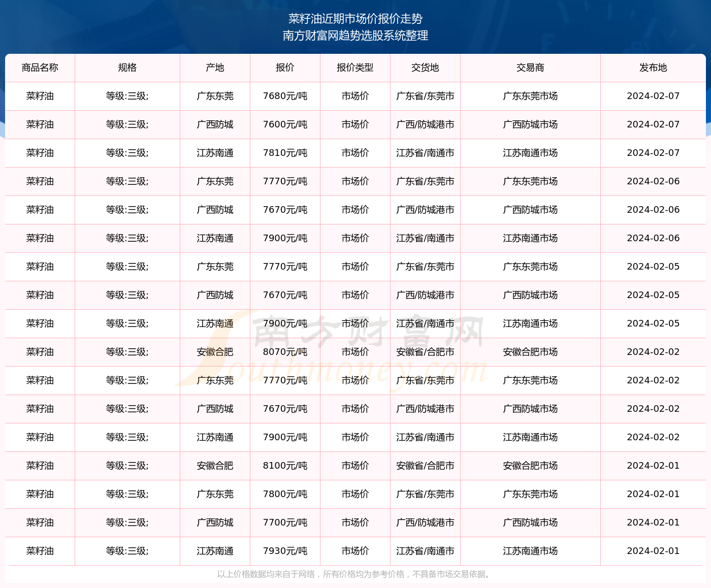This screenshot has height=588, width=711.
Task: Click 广东东莞市场 in the 7680元/吨 row
Action: pos(531,96)
